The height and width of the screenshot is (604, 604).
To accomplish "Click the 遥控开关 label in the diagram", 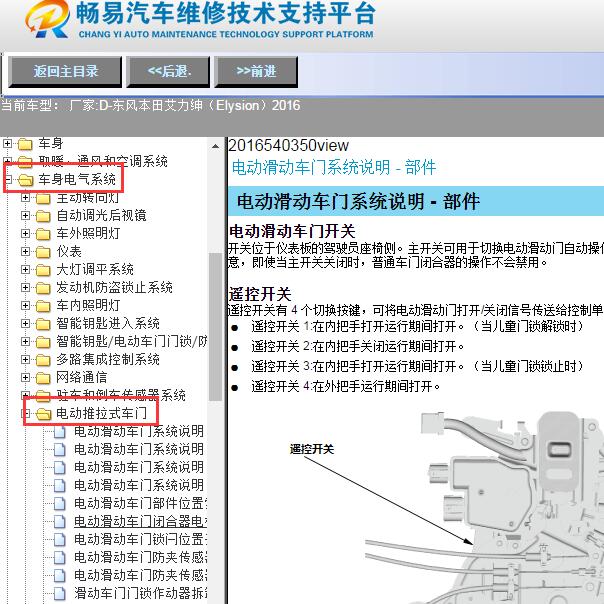I will click(x=312, y=449).
